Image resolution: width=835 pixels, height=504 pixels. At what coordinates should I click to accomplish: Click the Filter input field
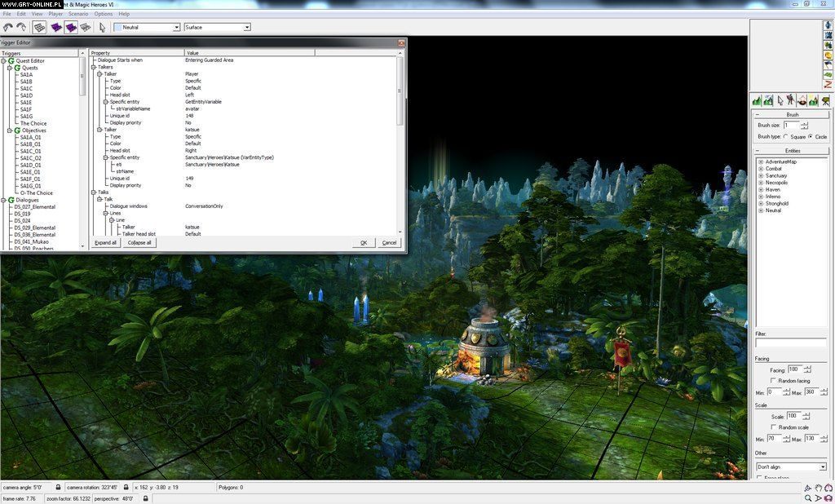[791, 343]
